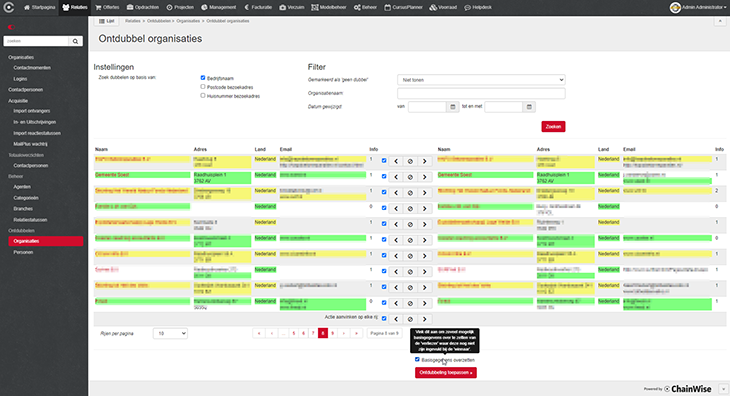Click the ChainWise logo in the top-left corner

pos(9,7)
